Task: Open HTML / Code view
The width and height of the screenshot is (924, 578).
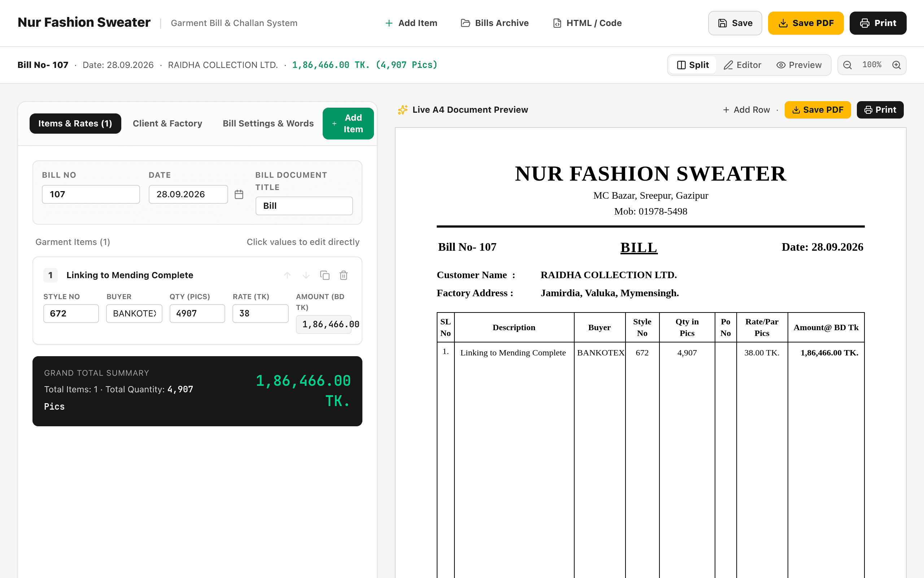Action: (587, 23)
